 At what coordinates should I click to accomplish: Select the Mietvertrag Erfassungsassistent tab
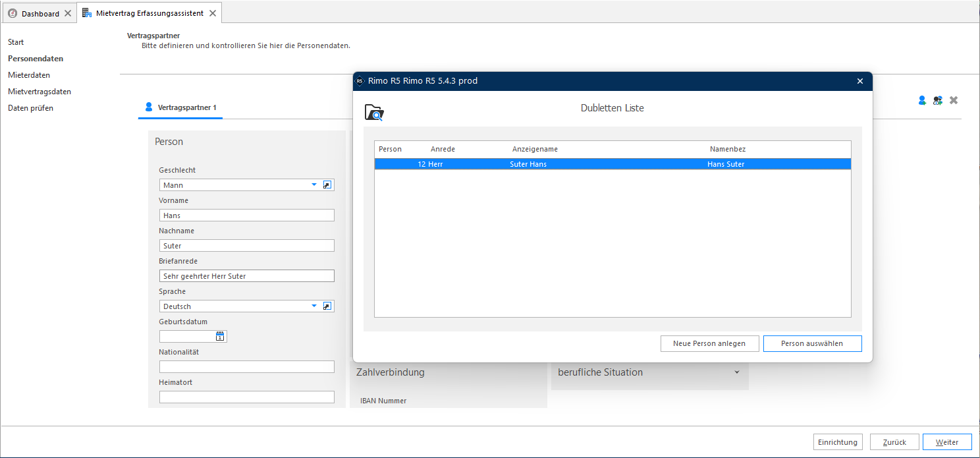(149, 13)
